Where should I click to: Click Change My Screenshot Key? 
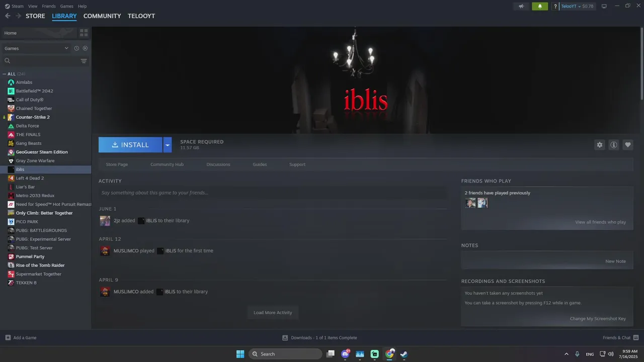pos(598,319)
